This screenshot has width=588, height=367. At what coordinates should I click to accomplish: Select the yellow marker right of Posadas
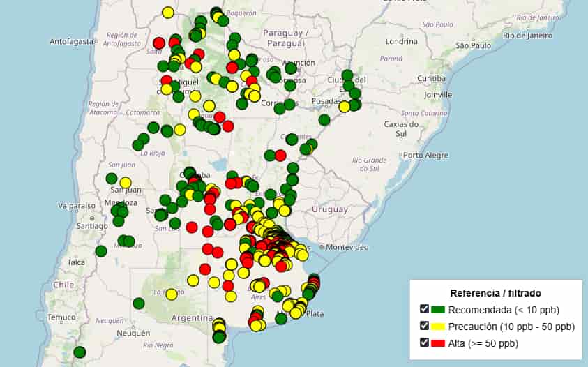pos(345,107)
